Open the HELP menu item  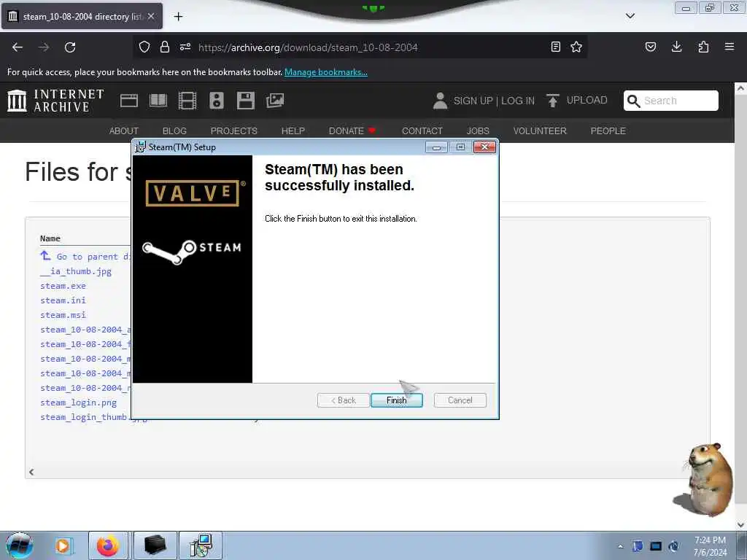[293, 131]
